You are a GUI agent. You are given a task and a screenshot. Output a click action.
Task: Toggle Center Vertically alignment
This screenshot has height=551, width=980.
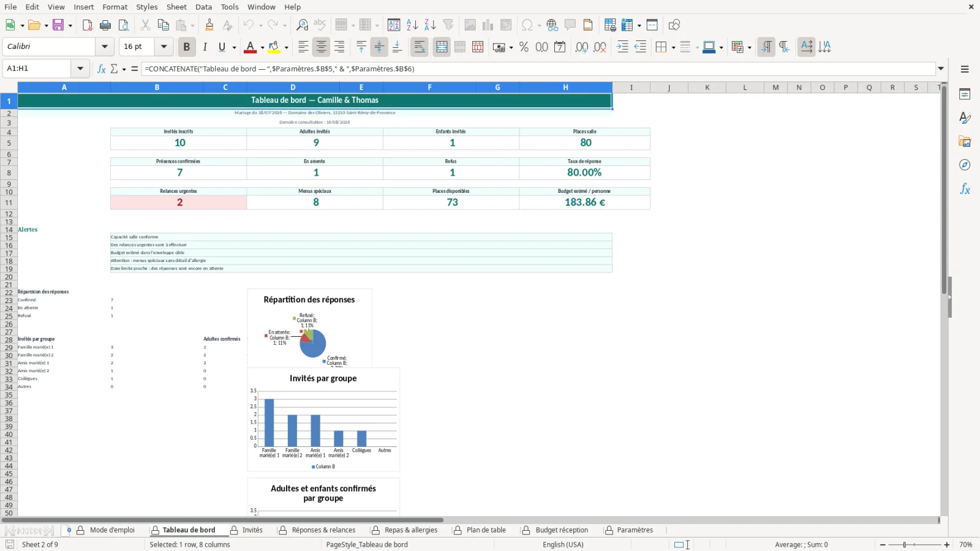coord(379,47)
